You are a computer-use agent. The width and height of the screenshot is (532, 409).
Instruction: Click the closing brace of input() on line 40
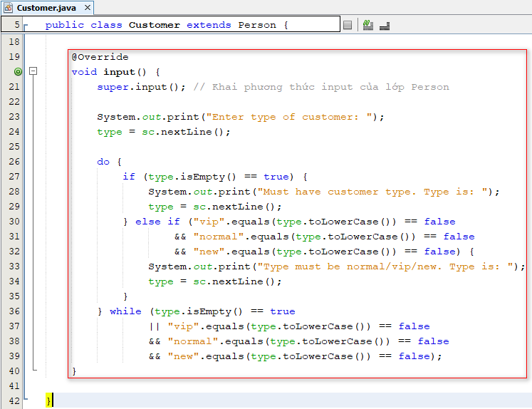coord(74,371)
